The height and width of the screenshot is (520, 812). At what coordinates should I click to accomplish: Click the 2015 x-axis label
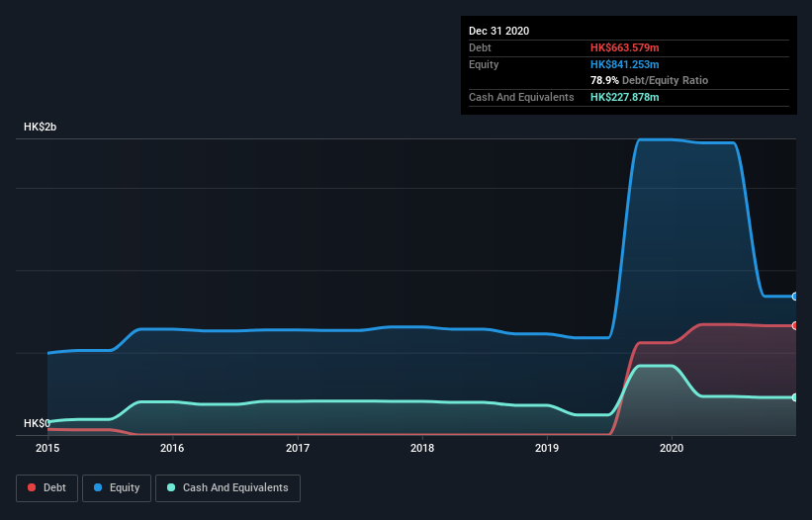coord(47,448)
